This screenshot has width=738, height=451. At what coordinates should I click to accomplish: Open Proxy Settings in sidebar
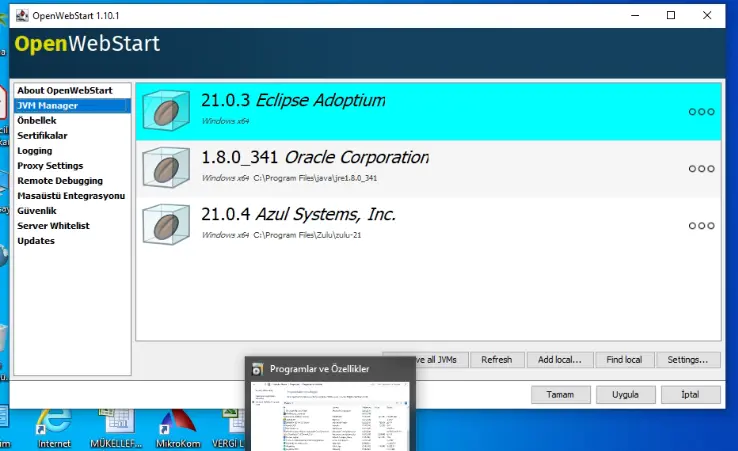tap(72, 166)
